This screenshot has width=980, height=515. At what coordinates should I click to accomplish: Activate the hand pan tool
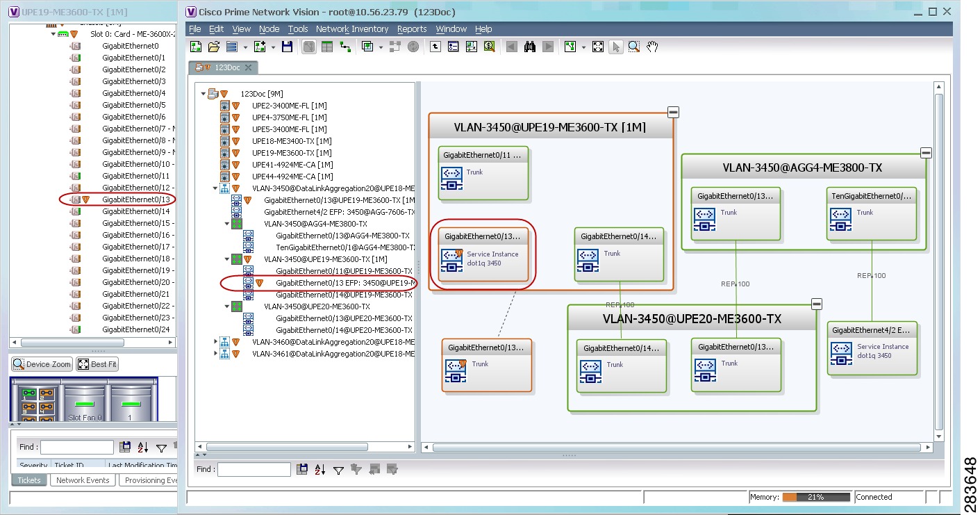click(x=651, y=47)
